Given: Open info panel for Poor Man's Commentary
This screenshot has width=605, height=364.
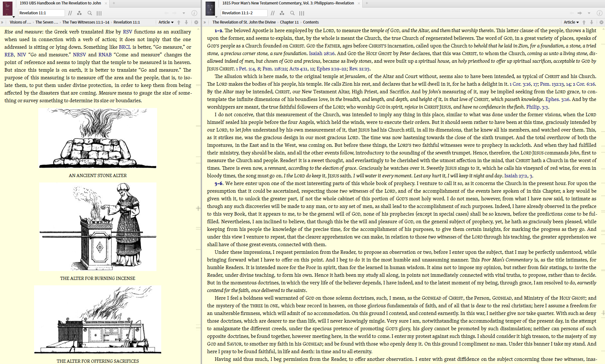Looking at the screenshot, I should click(x=599, y=13).
